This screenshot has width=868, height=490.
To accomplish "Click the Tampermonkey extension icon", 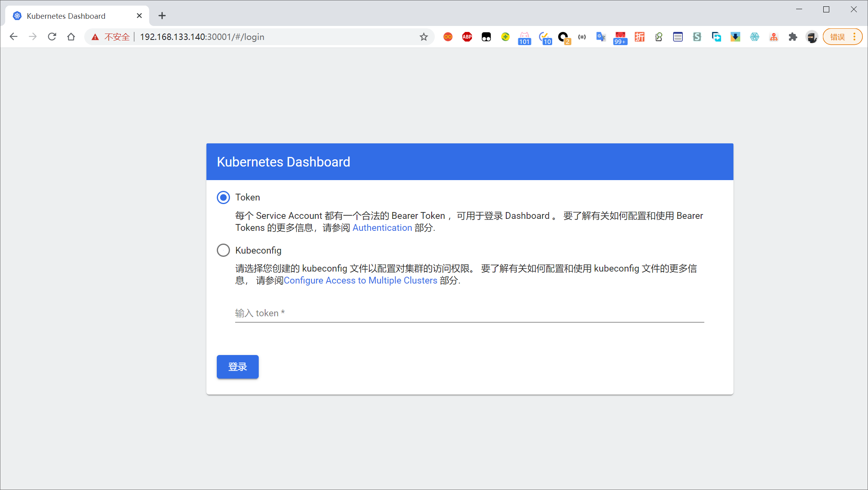I will tap(486, 37).
